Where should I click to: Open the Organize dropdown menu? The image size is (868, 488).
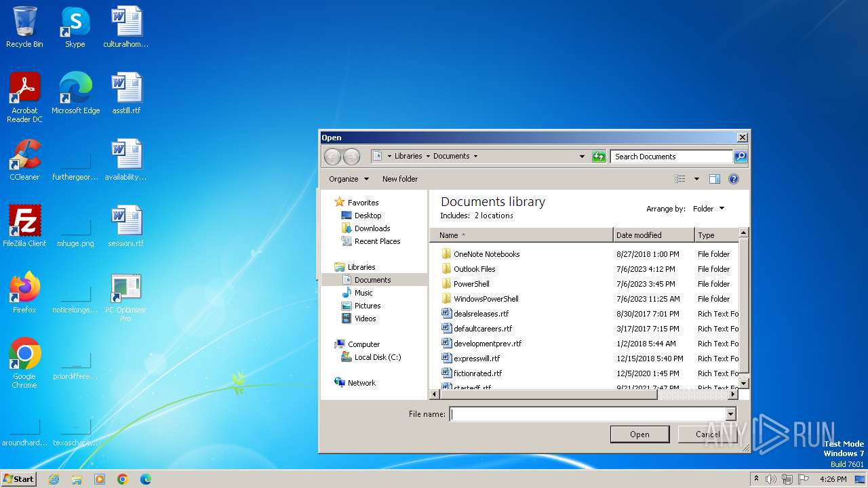pyautogui.click(x=349, y=179)
